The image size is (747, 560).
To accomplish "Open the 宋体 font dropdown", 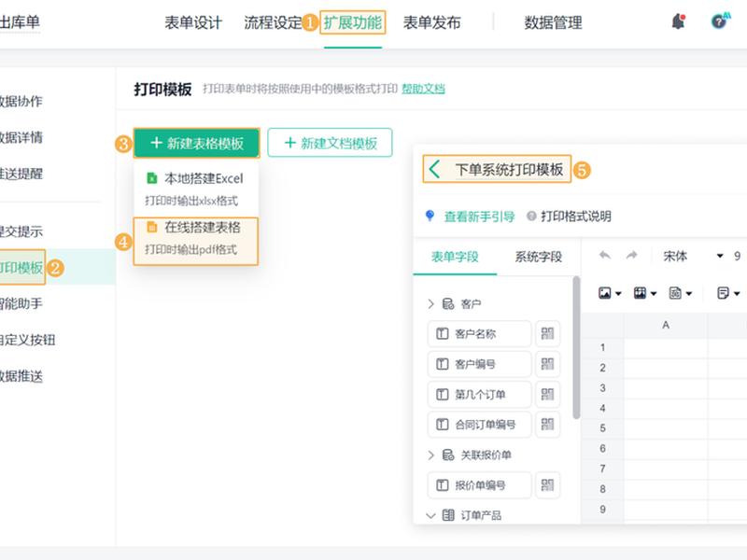I will coord(720,256).
